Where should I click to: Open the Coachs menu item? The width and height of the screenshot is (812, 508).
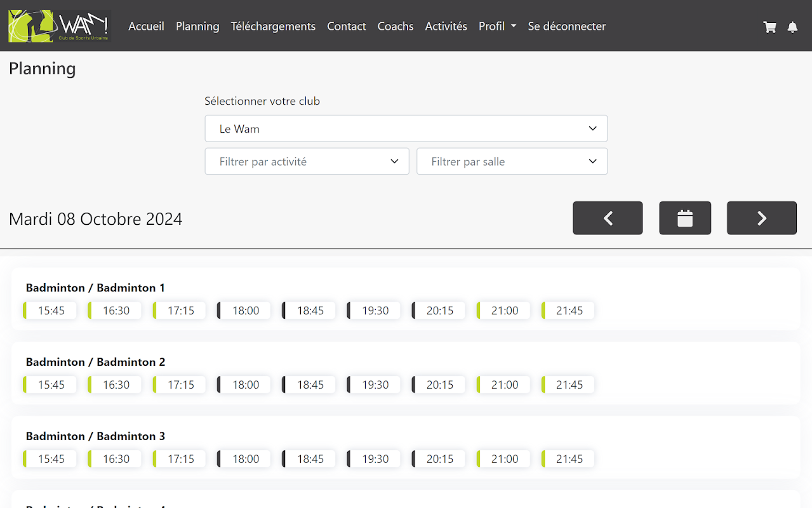[x=396, y=26]
